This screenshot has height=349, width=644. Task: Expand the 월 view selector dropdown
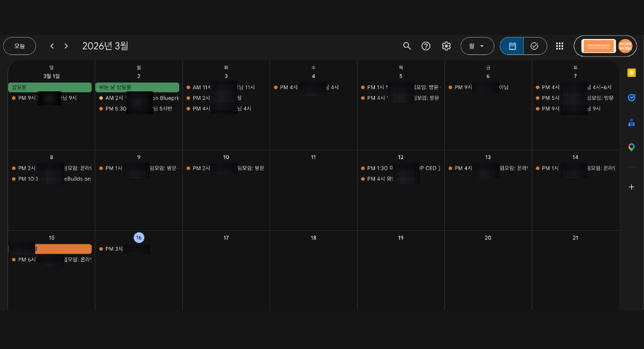477,46
